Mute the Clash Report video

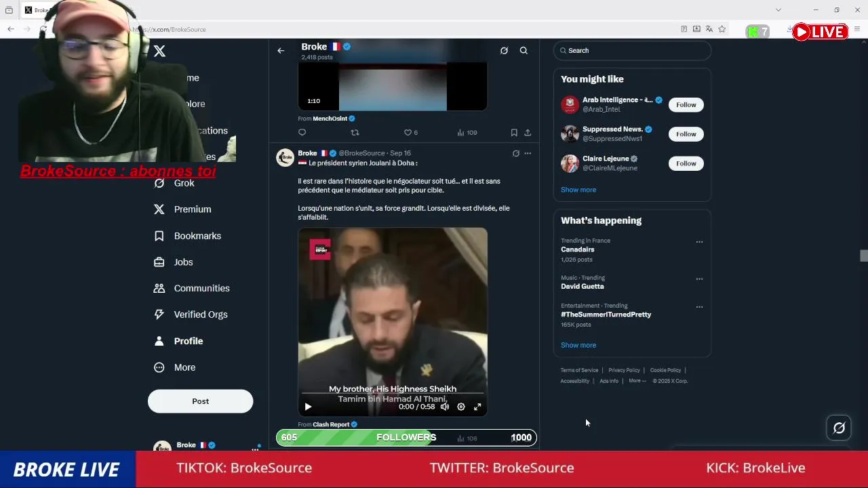445,407
